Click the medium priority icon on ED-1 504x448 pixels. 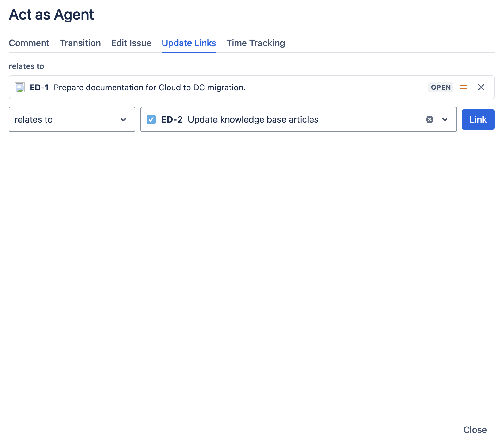pyautogui.click(x=464, y=87)
